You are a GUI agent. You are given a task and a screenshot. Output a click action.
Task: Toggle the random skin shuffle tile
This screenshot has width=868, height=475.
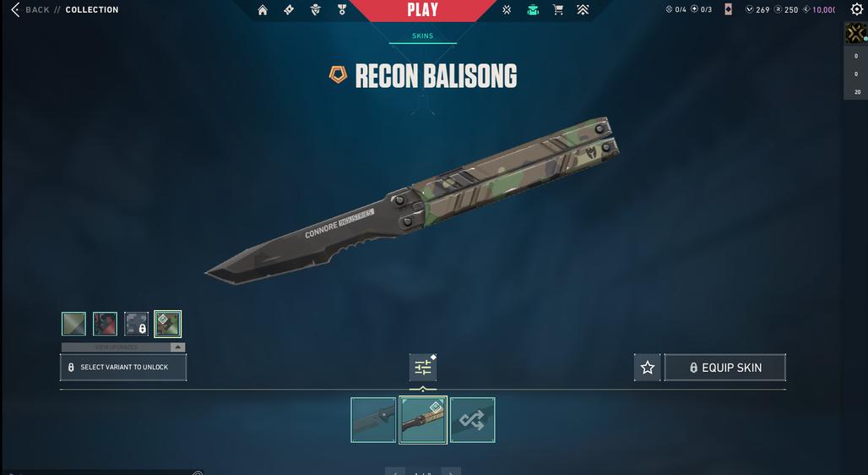472,420
